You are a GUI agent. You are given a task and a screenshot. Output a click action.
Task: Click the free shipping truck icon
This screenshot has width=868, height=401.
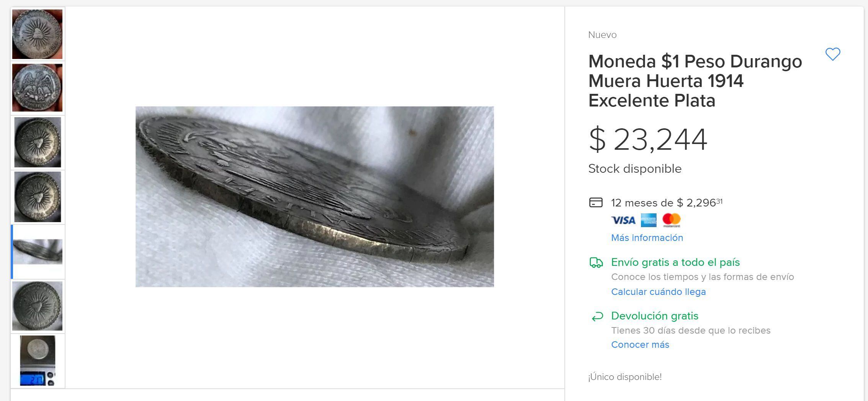point(596,262)
